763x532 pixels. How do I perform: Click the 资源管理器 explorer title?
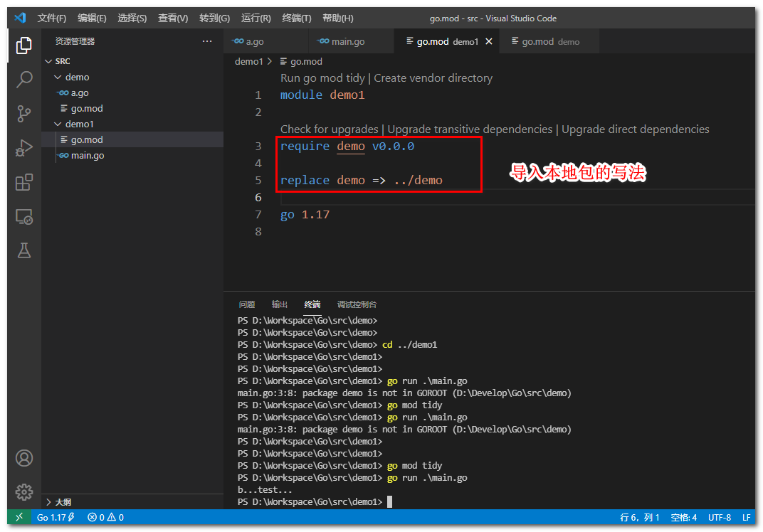(x=75, y=41)
